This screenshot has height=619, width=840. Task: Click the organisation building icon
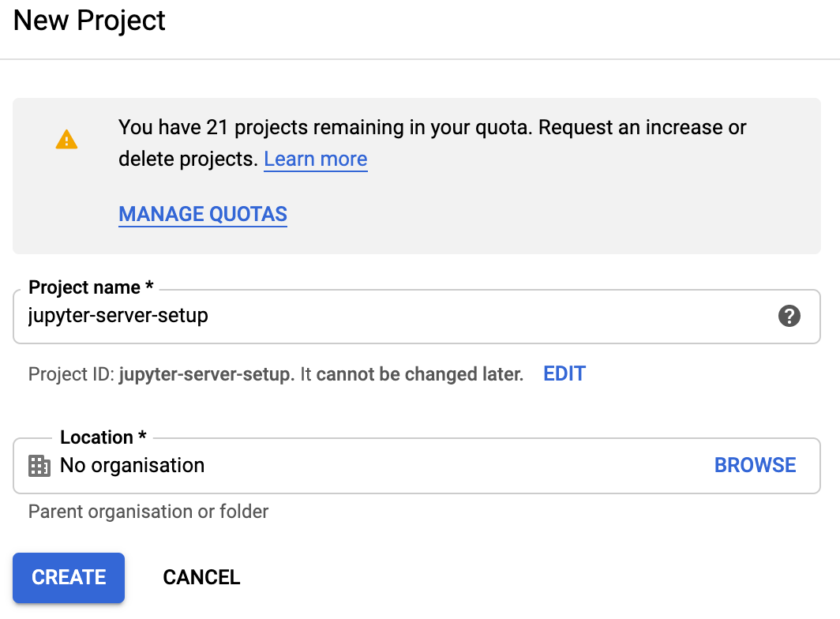pos(39,466)
